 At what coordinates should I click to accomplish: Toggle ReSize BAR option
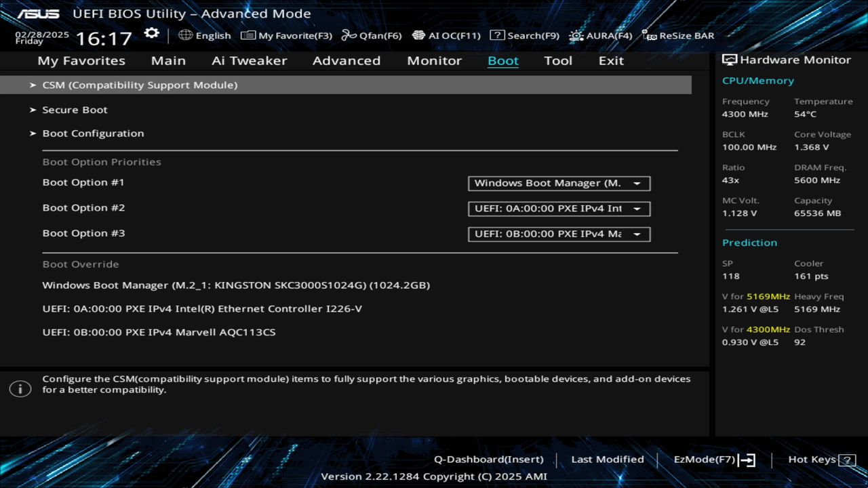(678, 35)
